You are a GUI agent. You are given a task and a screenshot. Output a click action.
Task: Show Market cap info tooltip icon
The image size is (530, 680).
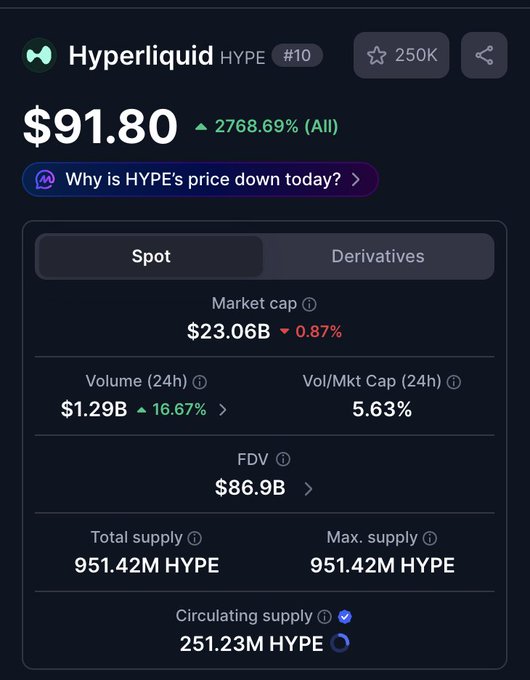coord(309,304)
